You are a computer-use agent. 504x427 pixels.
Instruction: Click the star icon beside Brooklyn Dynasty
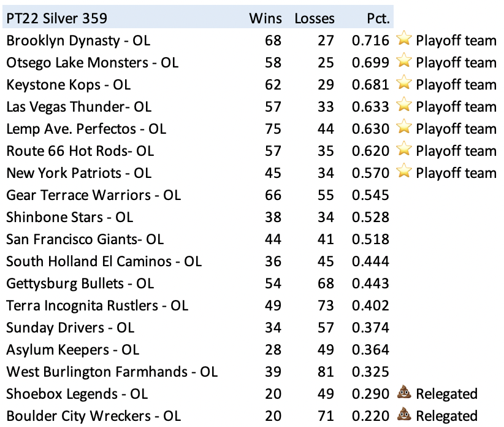pos(403,40)
